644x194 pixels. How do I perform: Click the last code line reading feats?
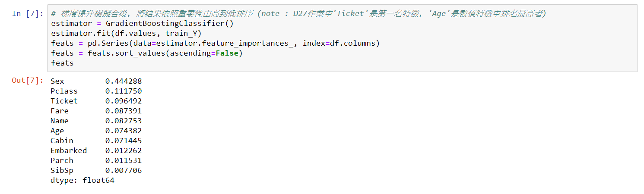[62, 63]
